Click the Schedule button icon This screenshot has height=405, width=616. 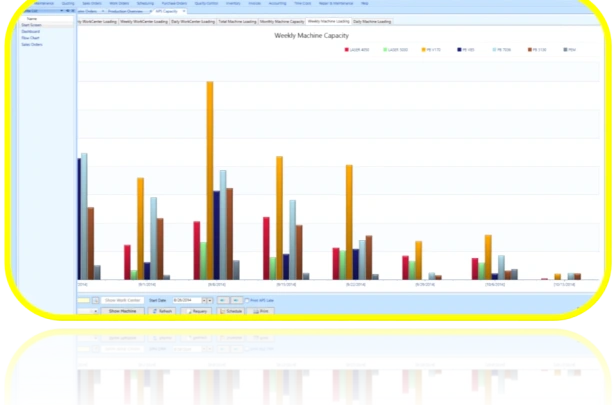[x=222, y=311]
